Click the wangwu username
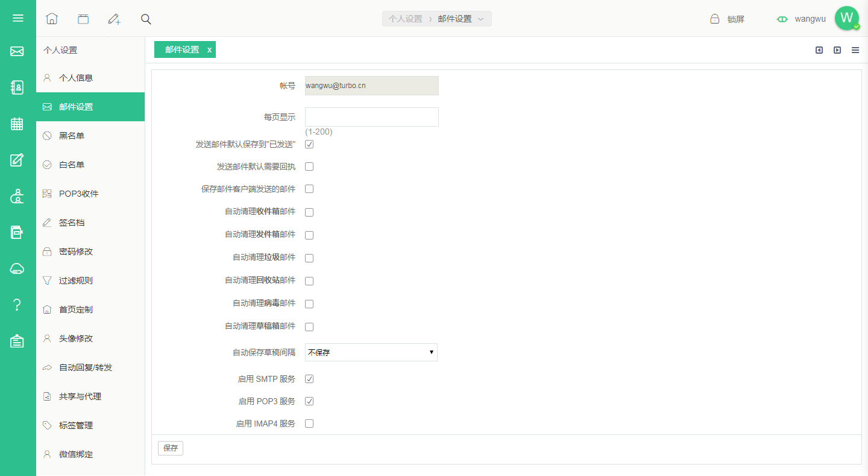This screenshot has height=476, width=868. (810, 19)
